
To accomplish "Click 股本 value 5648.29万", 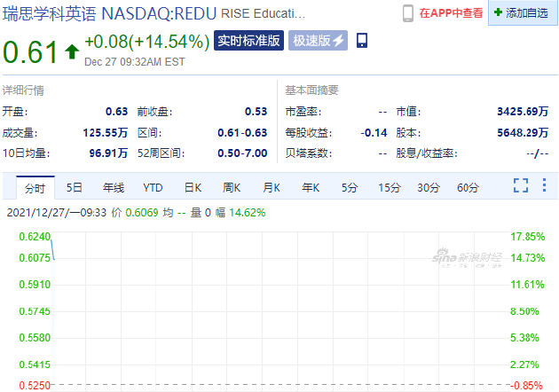I will (523, 132).
